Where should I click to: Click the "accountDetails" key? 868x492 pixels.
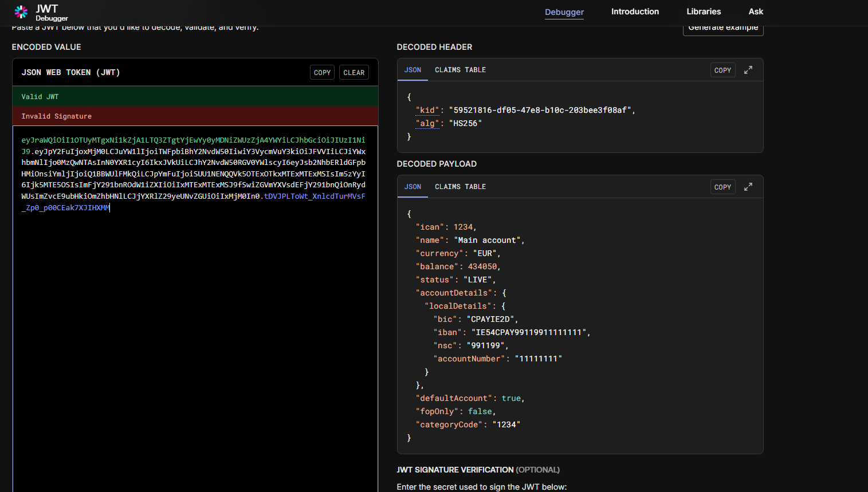[x=454, y=293]
